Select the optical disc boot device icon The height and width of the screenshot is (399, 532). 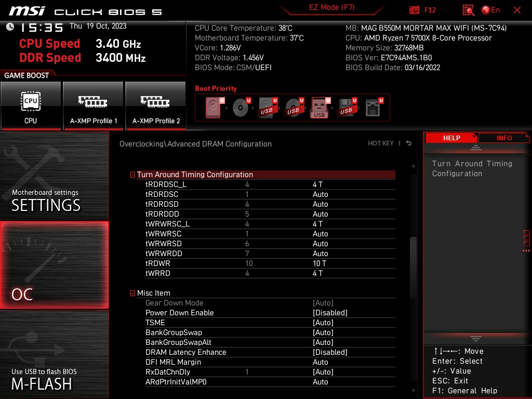[241, 108]
